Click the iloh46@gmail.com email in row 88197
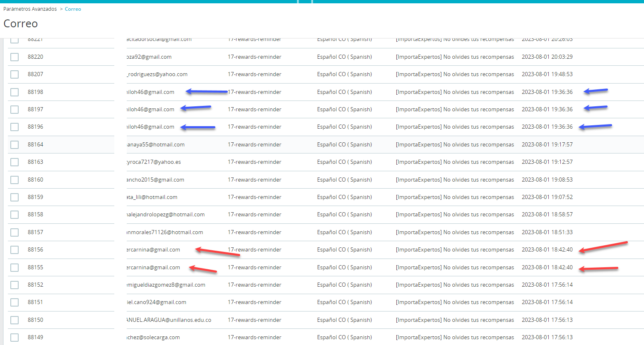644x345 pixels. (x=150, y=109)
